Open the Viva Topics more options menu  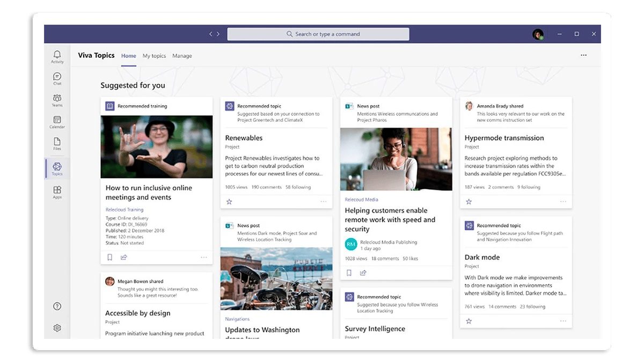[583, 55]
